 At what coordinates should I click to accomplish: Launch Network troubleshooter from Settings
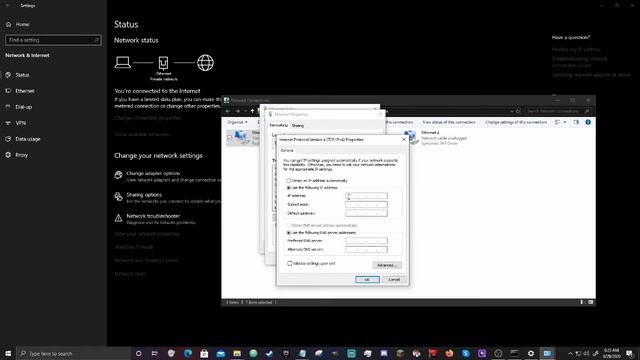[x=153, y=216]
